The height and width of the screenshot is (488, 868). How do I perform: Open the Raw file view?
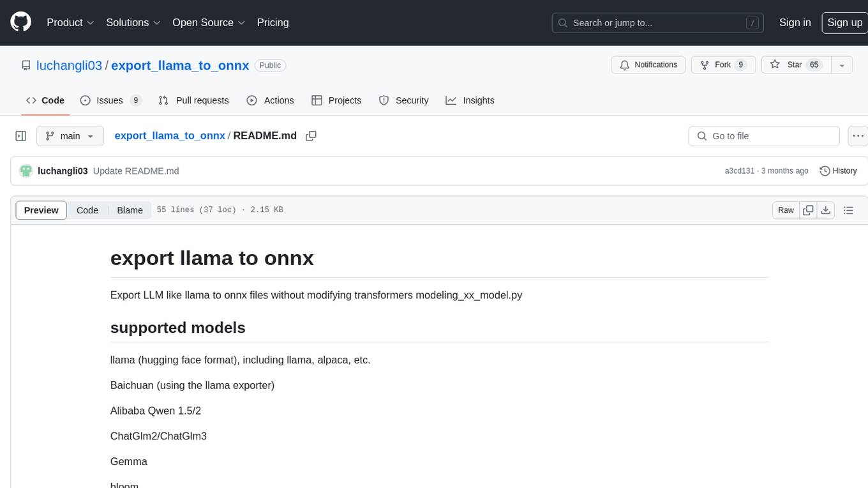(x=786, y=210)
